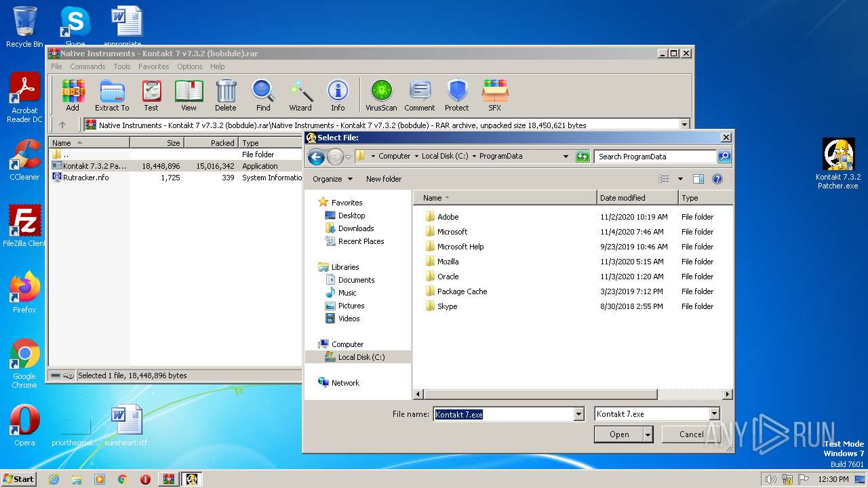868x488 pixels.
Task: Sort by Date modified column header
Action: [637, 198]
